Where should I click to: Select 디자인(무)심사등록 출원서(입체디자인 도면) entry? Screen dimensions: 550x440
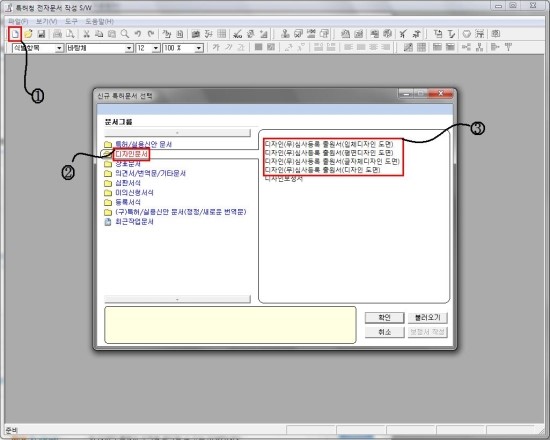click(x=329, y=144)
